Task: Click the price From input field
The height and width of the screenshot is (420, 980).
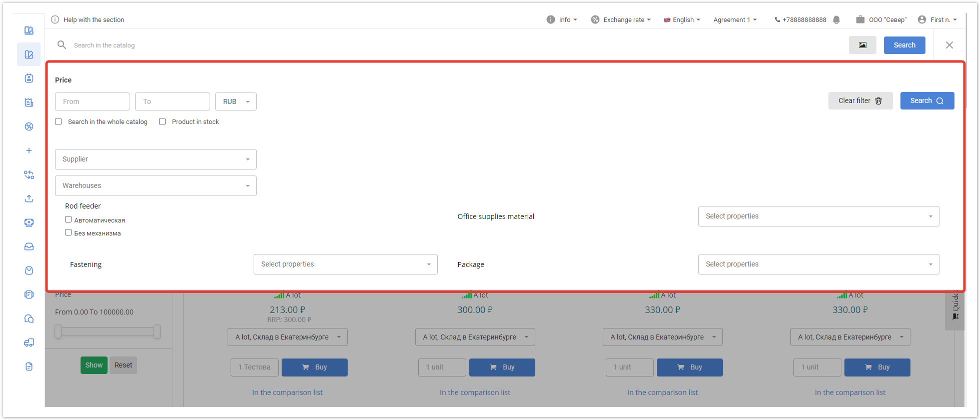Action: 93,101
